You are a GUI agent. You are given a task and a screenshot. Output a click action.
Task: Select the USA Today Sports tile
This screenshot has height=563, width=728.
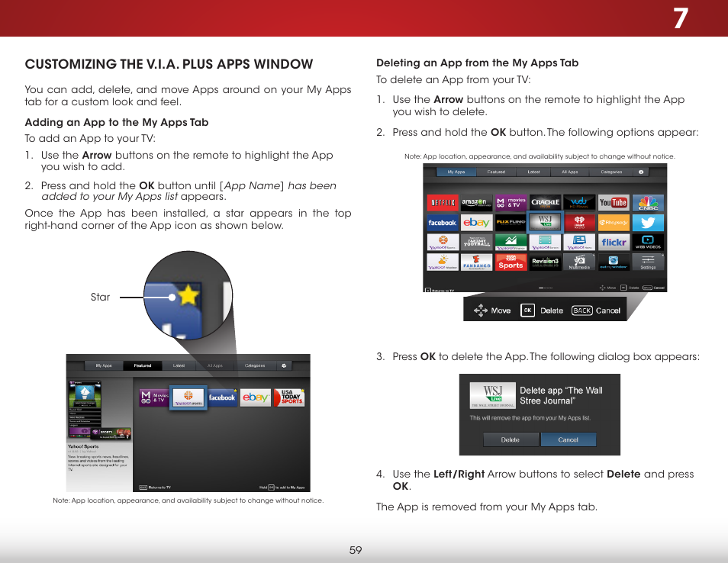[289, 397]
